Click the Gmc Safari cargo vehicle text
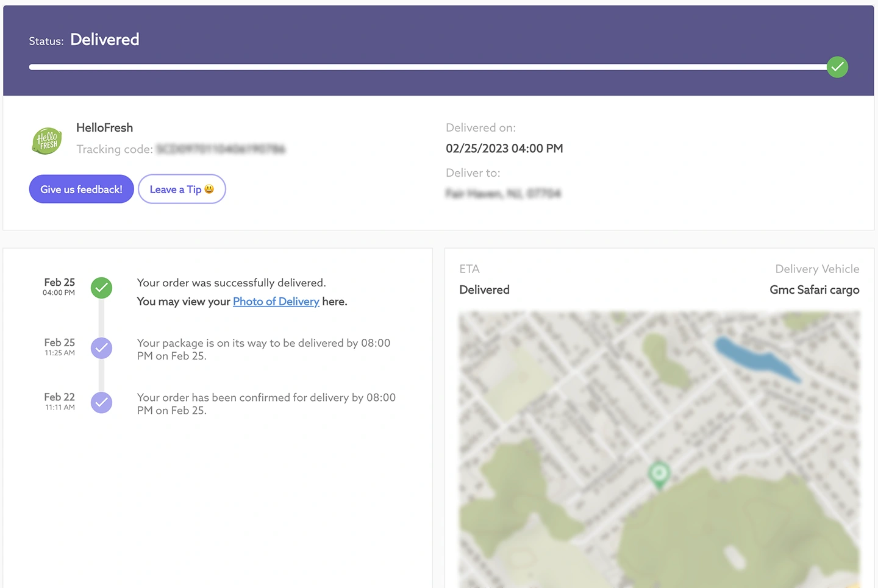Viewport: 878px width, 588px height. click(815, 290)
